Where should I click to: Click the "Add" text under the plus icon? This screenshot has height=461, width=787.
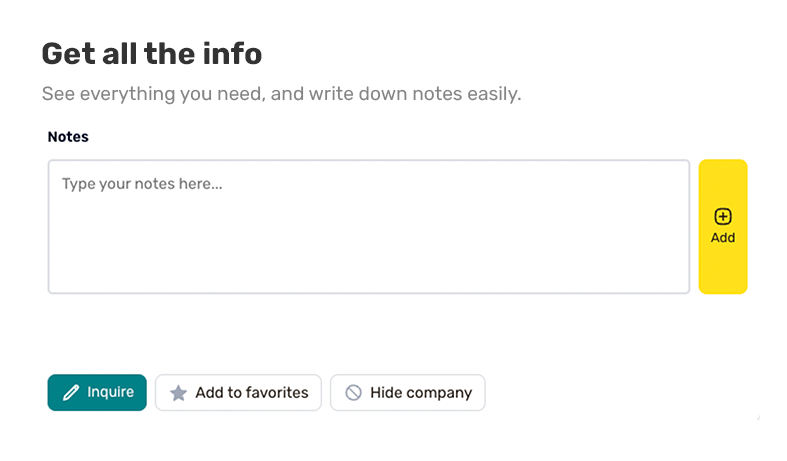tap(723, 238)
